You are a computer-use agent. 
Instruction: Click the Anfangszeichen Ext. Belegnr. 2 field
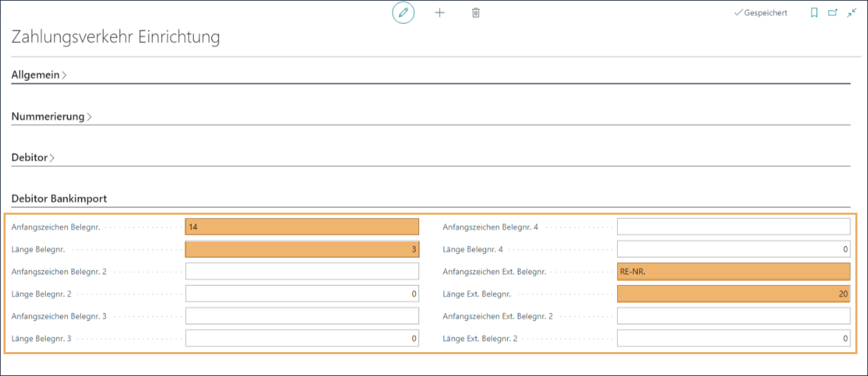[733, 316]
